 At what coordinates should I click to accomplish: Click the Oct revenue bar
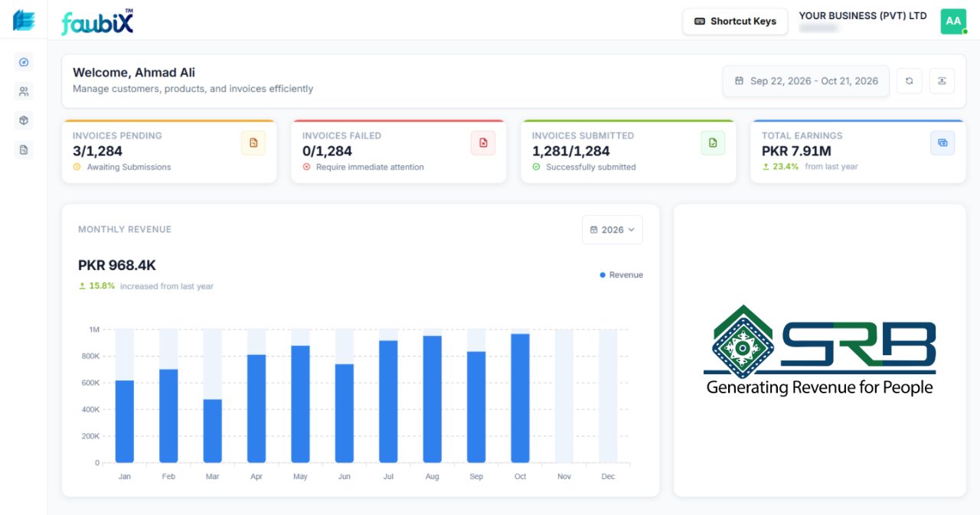(521, 398)
